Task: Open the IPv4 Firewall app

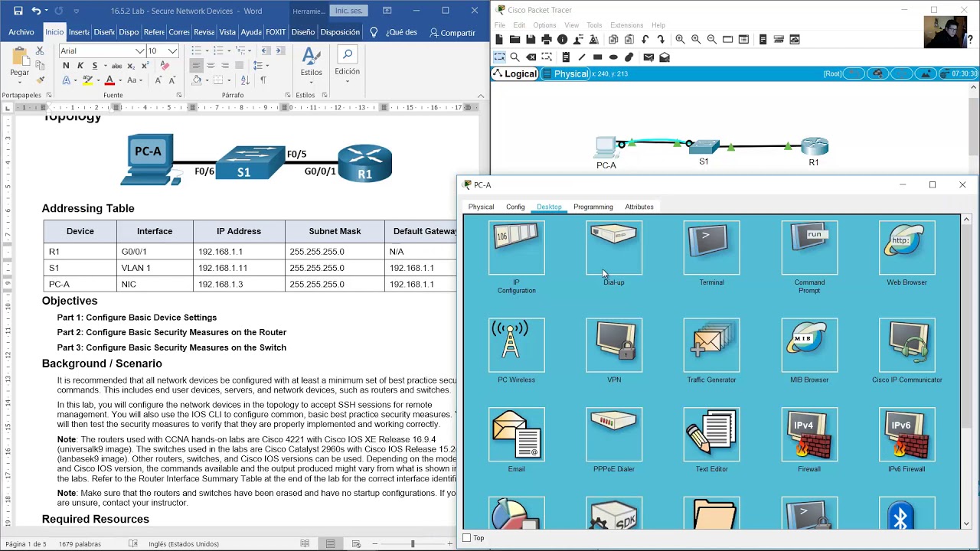Action: click(809, 435)
